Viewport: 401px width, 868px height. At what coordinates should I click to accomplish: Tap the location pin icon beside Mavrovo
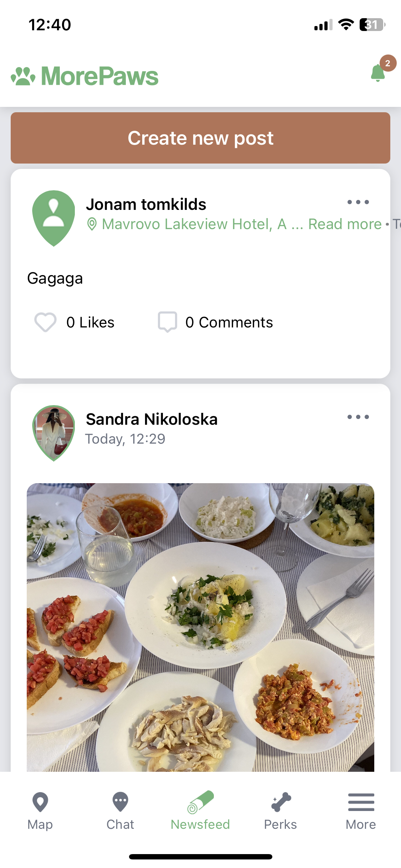[92, 224]
